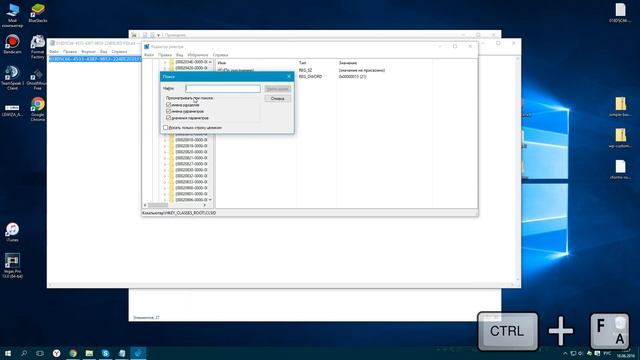Click registry tree scroll-up arrow
The width and height of the screenshot is (640, 360).
(210, 62)
